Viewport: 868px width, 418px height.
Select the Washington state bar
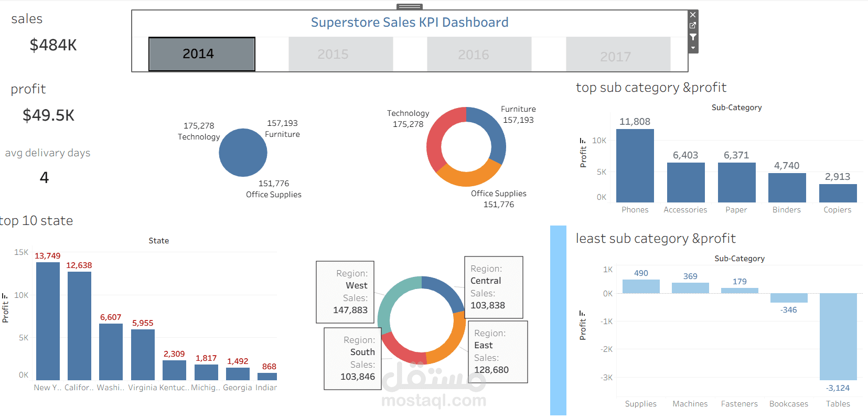[x=111, y=352]
